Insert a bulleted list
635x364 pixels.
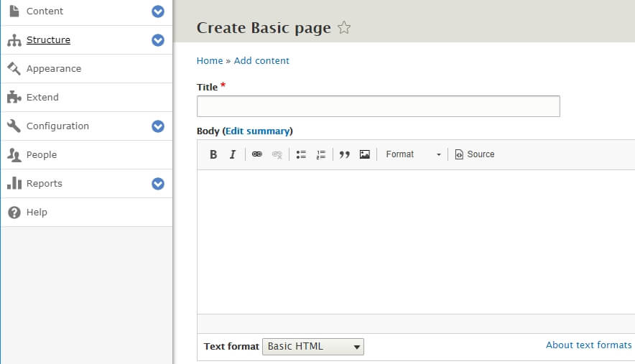click(x=301, y=154)
